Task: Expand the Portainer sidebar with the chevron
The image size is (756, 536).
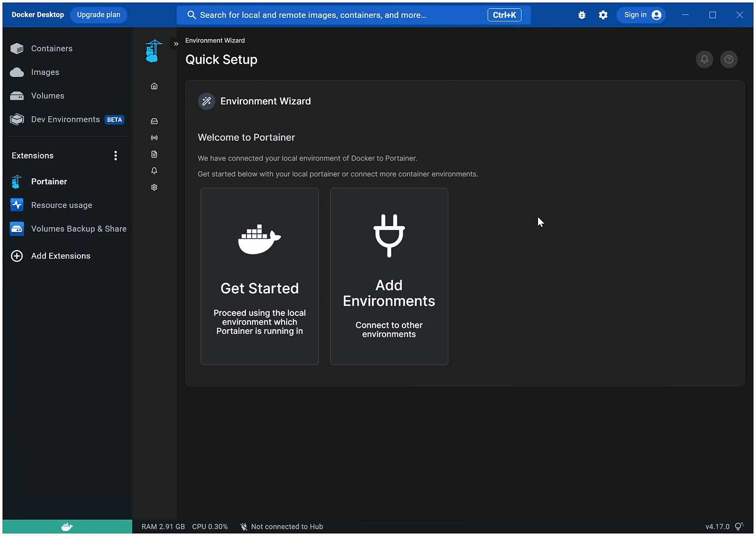Action: point(176,44)
